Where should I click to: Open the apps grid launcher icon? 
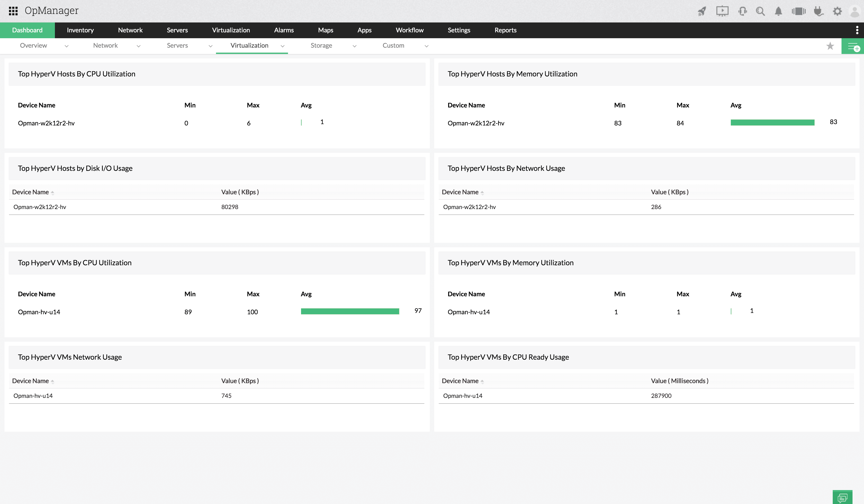point(13,11)
